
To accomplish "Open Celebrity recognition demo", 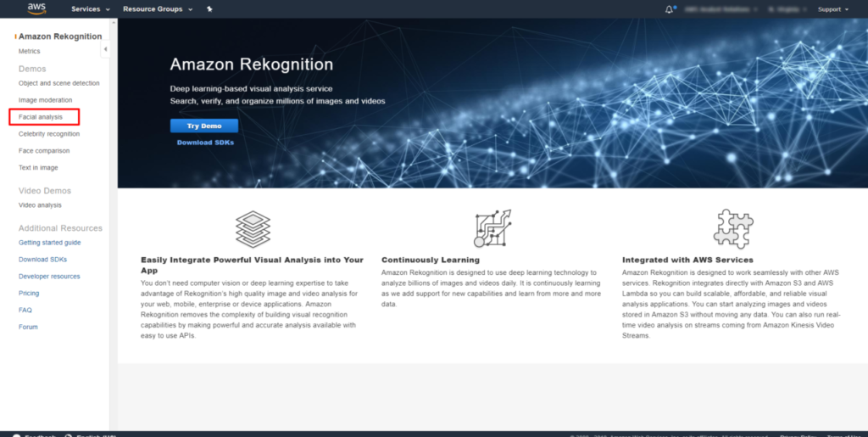I will 49,134.
